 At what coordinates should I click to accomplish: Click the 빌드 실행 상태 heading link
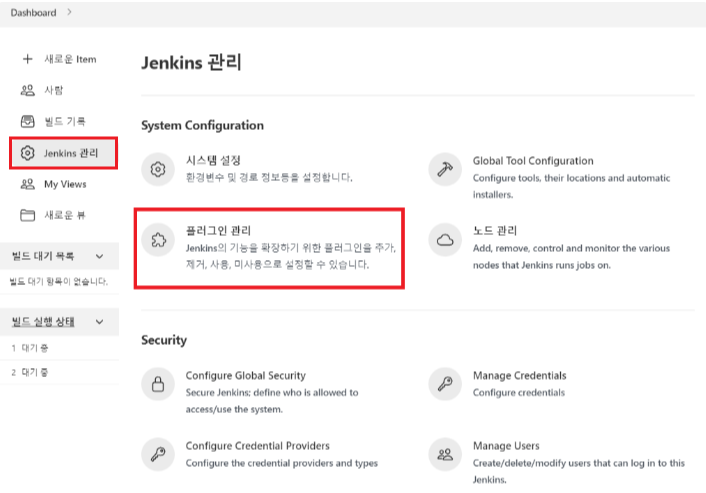(x=43, y=321)
